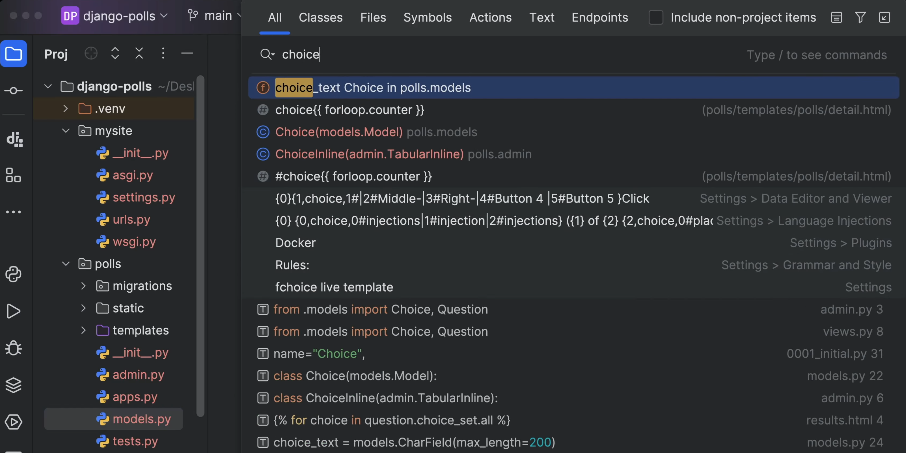The image size is (906, 453).
Task: Select the Language Injections settings result
Action: tap(574, 221)
